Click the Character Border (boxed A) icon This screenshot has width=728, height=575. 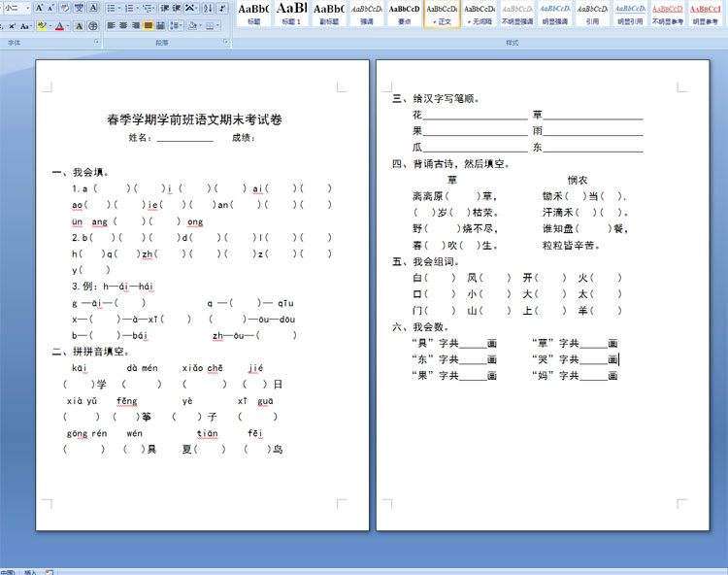[93, 8]
